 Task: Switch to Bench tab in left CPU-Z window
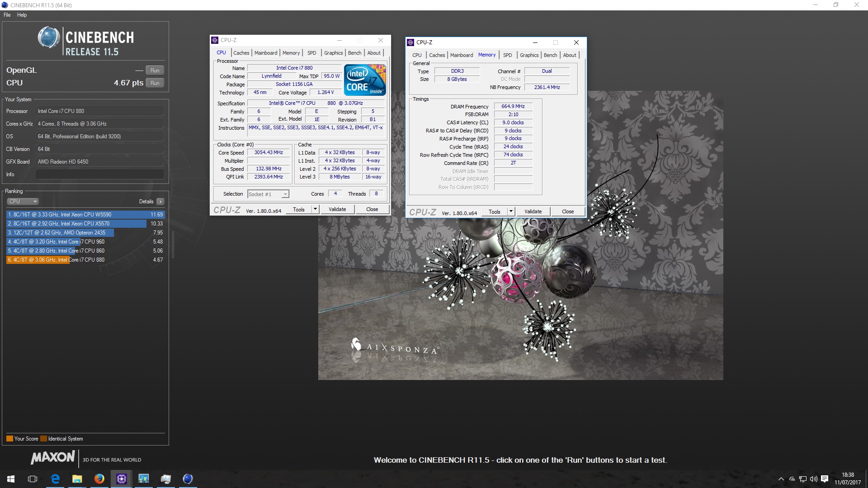355,53
